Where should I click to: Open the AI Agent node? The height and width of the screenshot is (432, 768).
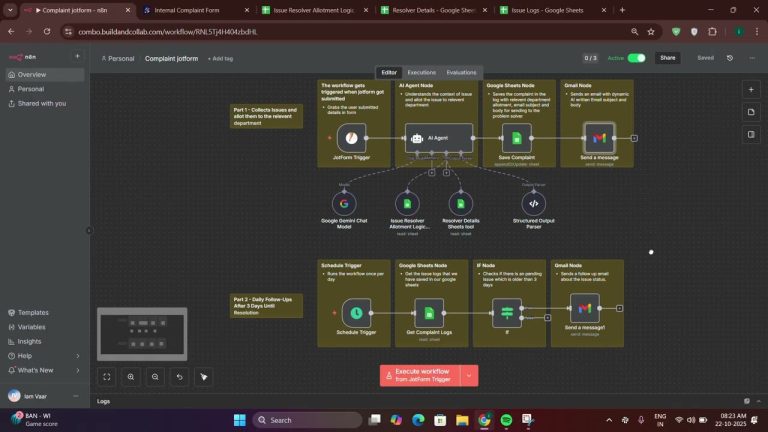(439, 138)
